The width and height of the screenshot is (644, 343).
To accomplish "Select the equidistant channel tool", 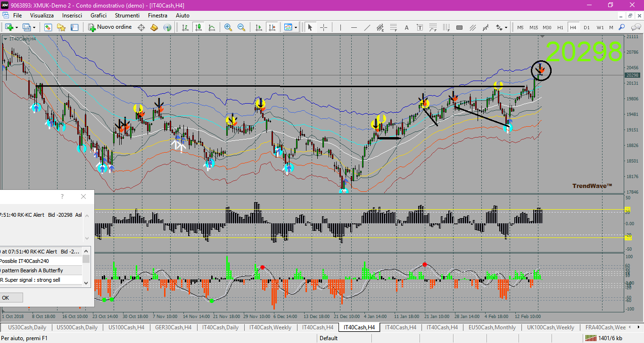I will pos(380,27).
